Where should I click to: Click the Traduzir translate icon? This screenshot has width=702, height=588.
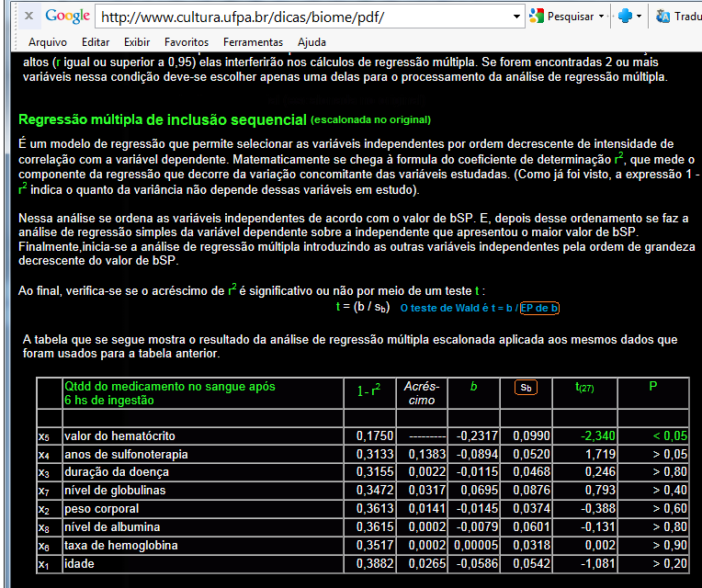pyautogui.click(x=662, y=17)
